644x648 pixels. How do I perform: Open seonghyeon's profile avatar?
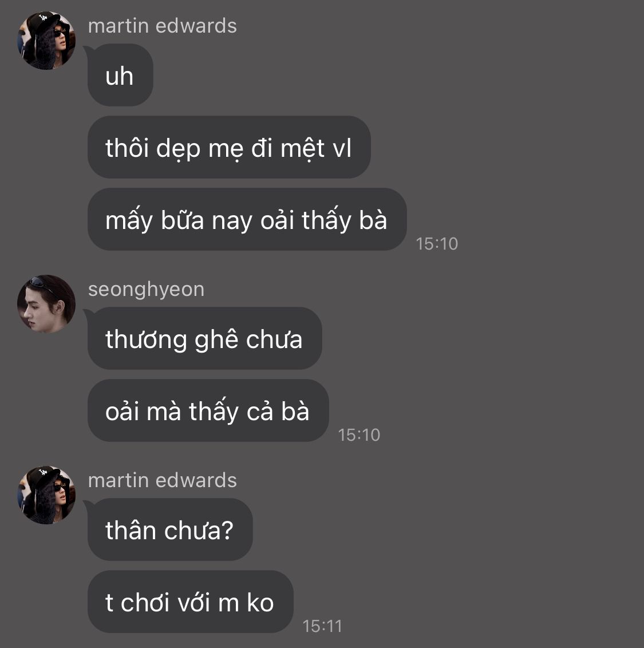pyautogui.click(x=46, y=304)
